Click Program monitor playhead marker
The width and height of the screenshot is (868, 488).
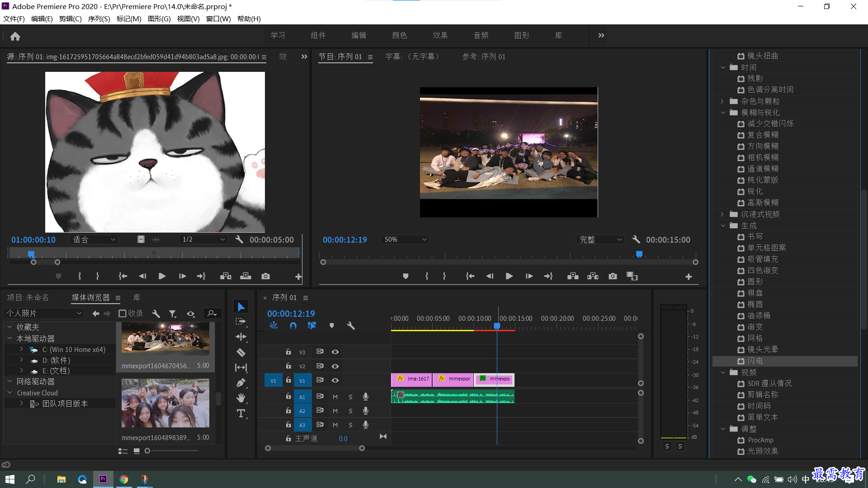[639, 254]
